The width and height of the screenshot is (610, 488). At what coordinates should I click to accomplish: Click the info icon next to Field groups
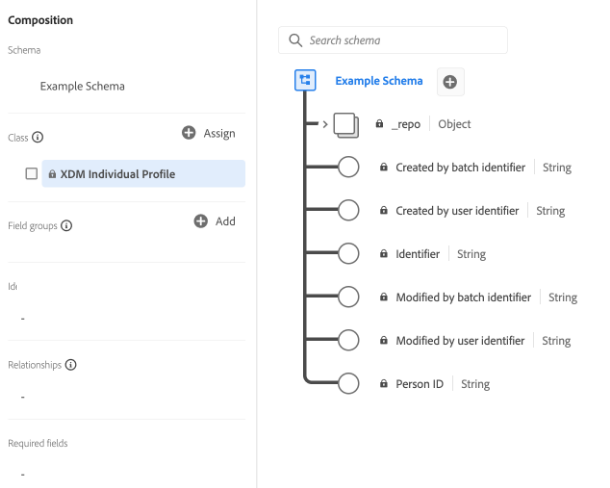click(66, 226)
